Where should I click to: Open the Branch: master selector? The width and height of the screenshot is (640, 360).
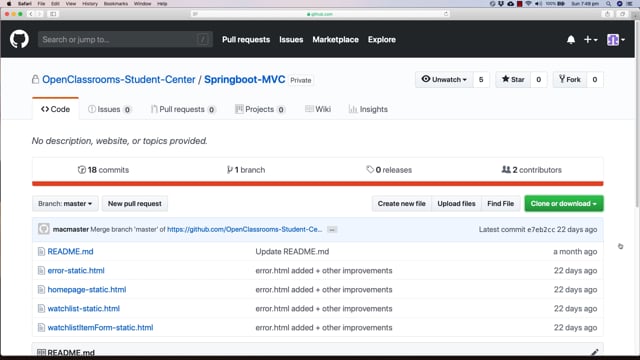click(x=65, y=204)
